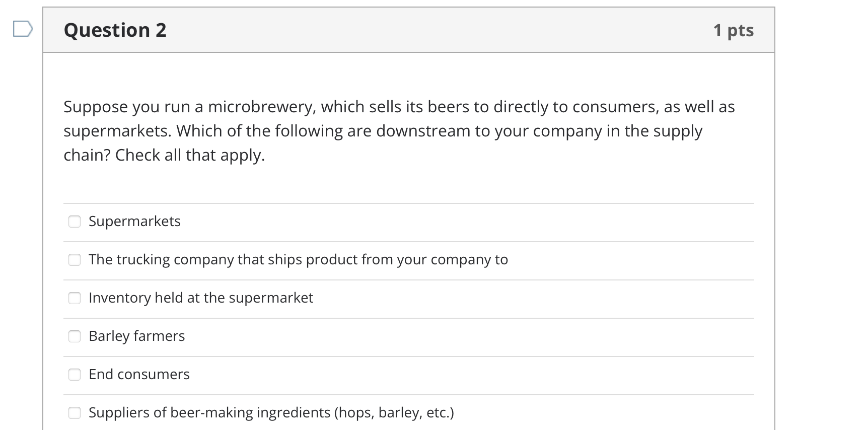Screen dimensions: 868x430
Task: Click the Barley farmers label text
Action: 136,336
